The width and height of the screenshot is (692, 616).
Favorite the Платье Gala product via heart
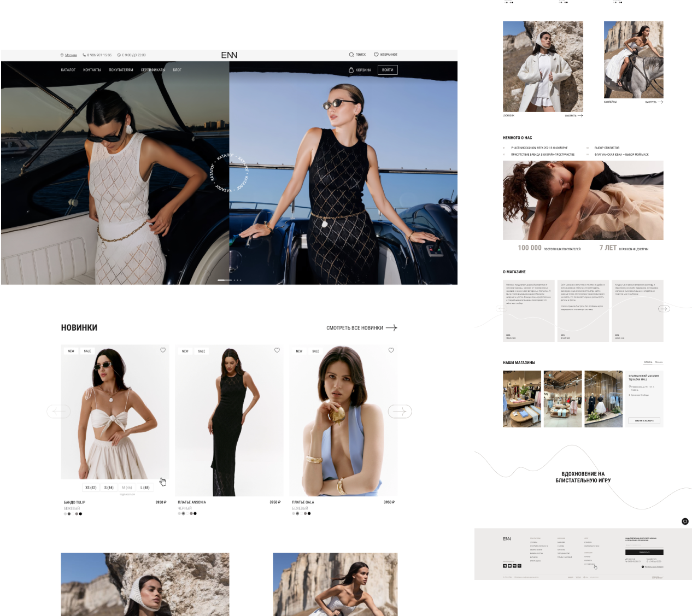coord(391,350)
